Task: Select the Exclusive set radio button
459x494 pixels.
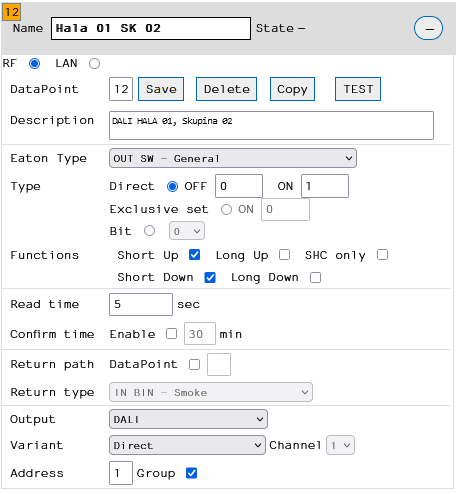Action: pos(226,210)
